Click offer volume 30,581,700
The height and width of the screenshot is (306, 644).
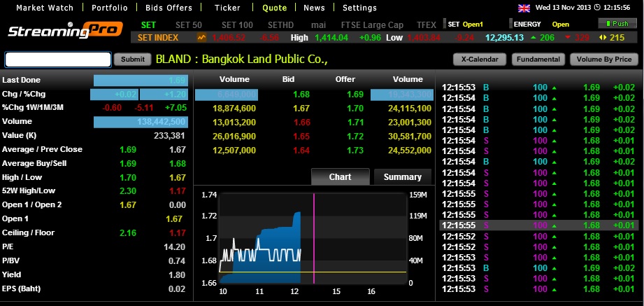point(410,137)
